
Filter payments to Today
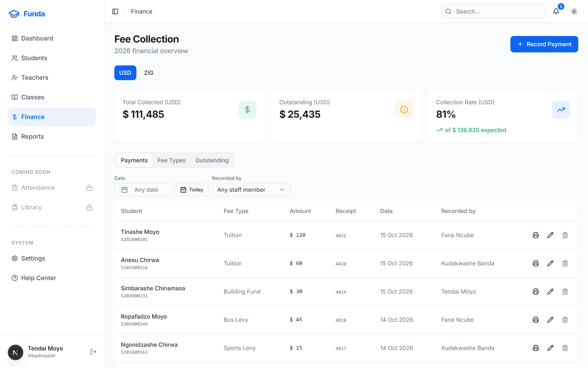pyautogui.click(x=192, y=190)
